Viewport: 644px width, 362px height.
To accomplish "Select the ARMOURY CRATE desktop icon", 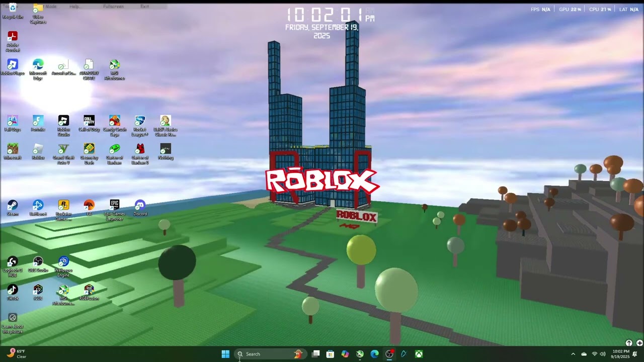I will pos(89,69).
